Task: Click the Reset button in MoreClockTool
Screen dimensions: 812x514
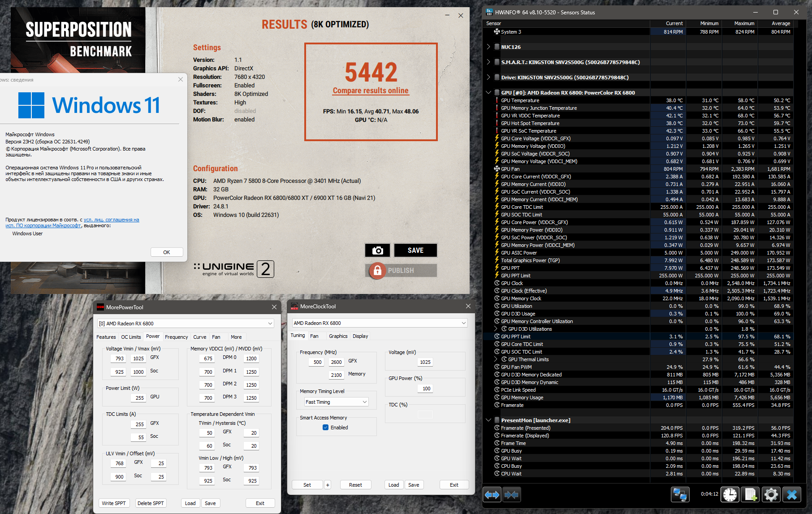Action: pos(356,485)
